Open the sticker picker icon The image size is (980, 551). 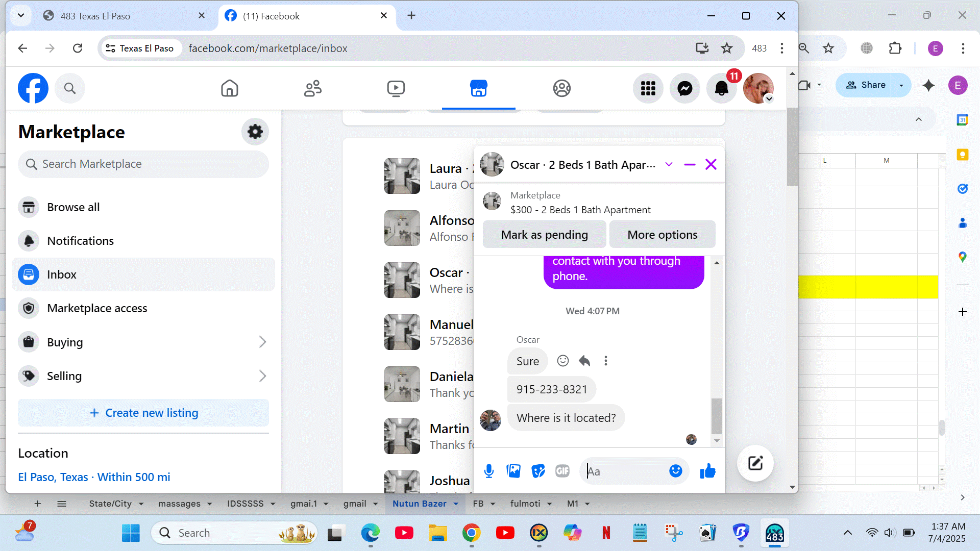538,471
